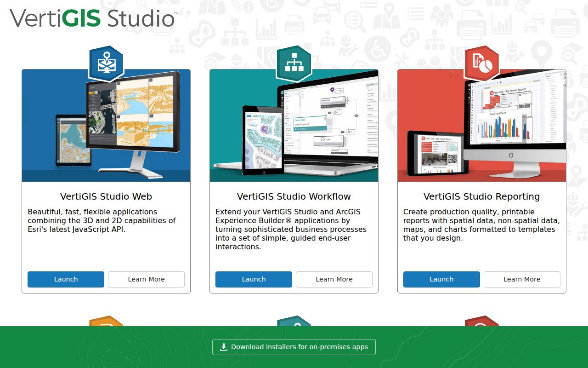Click the VertiGIS Studio logo
This screenshot has height=368, width=588.
click(x=94, y=18)
